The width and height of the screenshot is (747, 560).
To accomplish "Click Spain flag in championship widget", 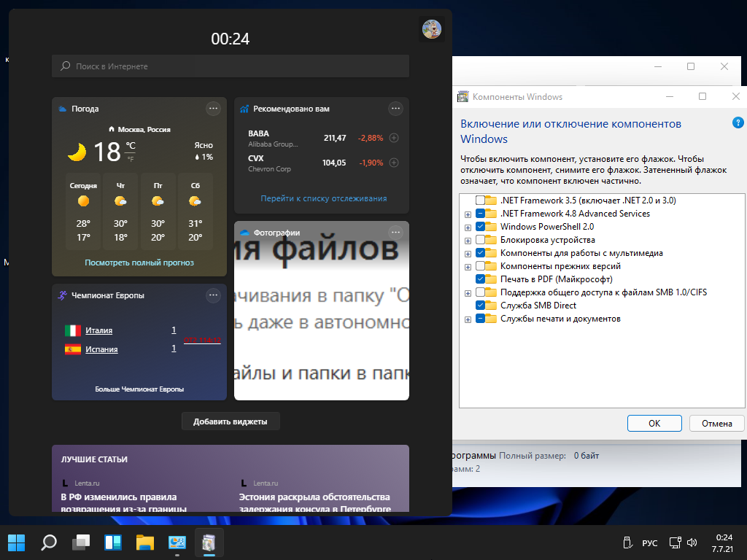I will click(x=73, y=349).
